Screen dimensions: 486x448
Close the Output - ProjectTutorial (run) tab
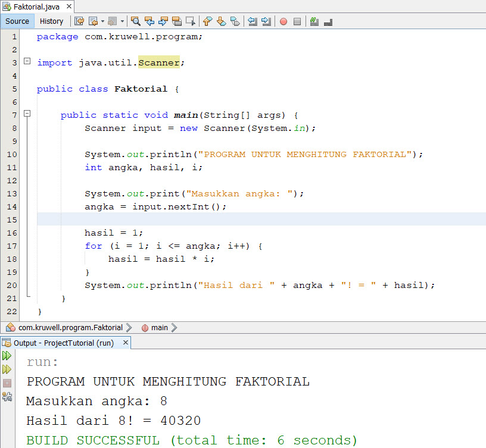coord(126,343)
